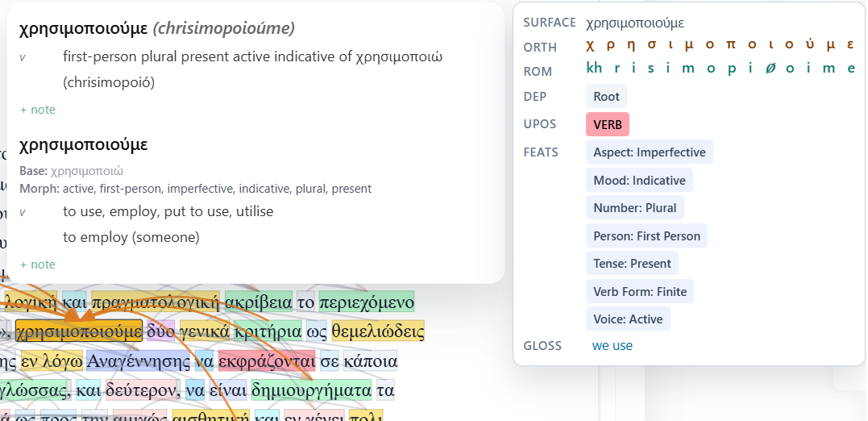Click the Root dependency chip

pyautogui.click(x=606, y=97)
